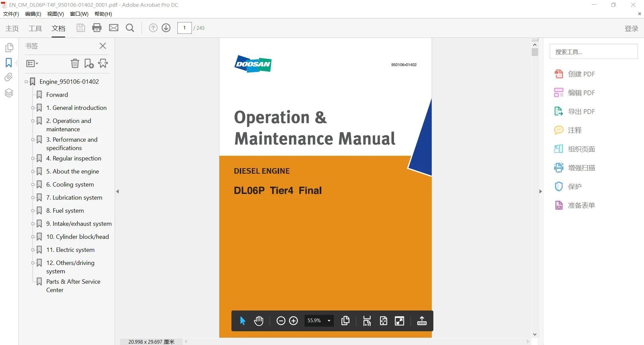Open layers panel icon
This screenshot has height=345, width=644.
click(9, 93)
